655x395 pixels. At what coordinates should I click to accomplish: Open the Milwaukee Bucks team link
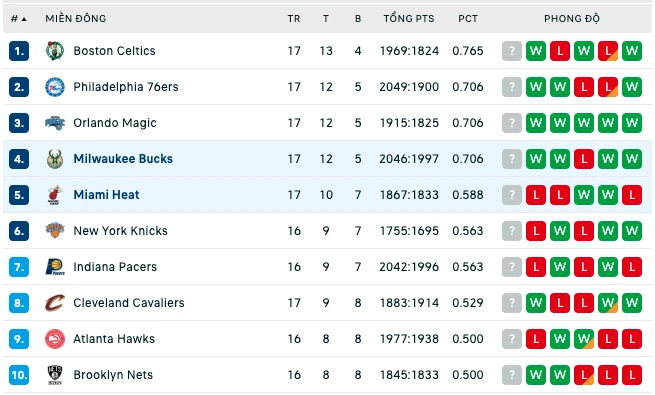point(123,159)
